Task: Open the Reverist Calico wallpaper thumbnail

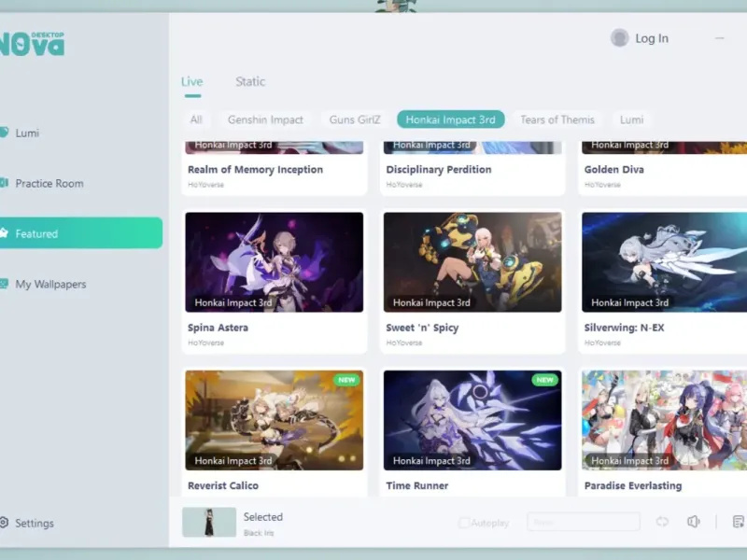Action: 275,421
